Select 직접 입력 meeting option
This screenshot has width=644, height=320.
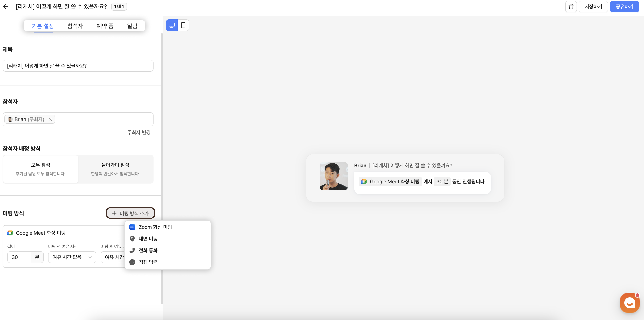(x=148, y=262)
